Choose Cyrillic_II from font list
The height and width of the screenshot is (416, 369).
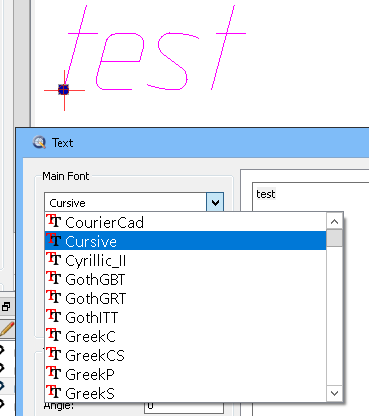point(185,260)
